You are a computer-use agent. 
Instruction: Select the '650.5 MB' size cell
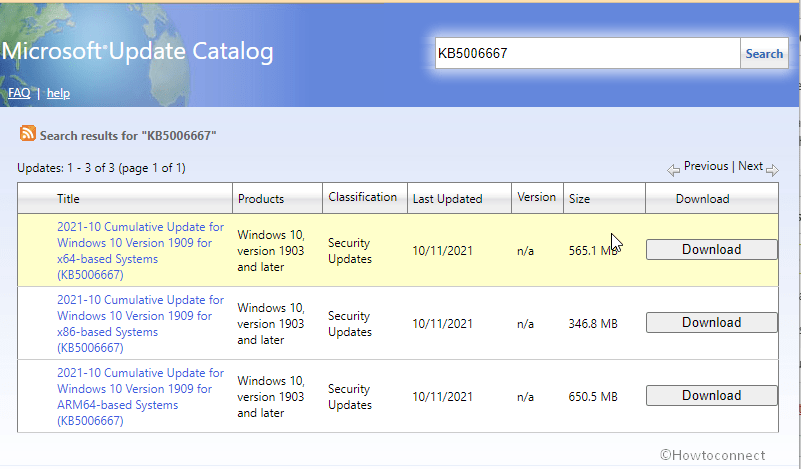[593, 397]
